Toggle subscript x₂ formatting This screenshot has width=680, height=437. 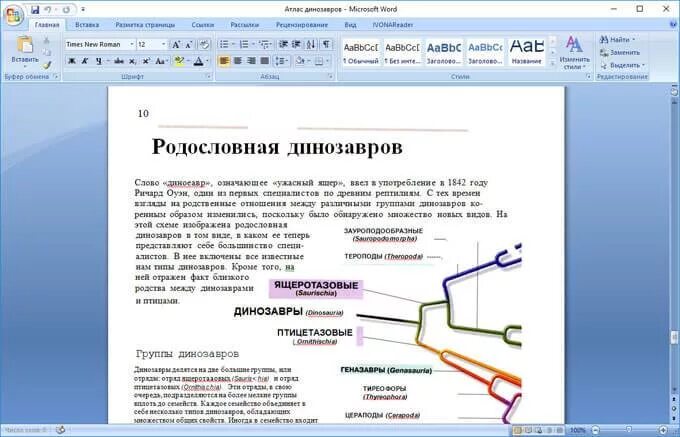133,61
